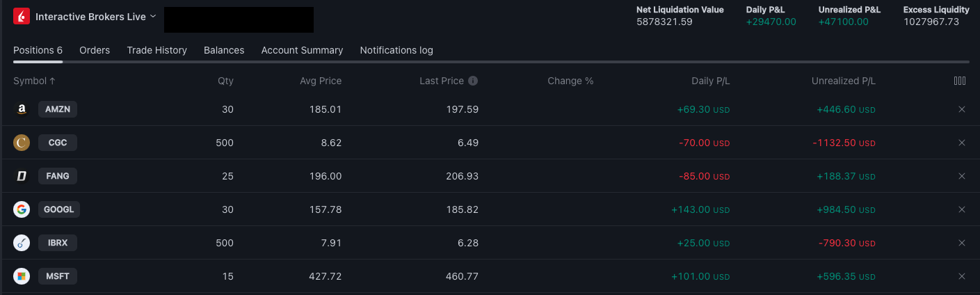This screenshot has width=980, height=295.
Task: Close the AMZN position
Action: coord(962,109)
